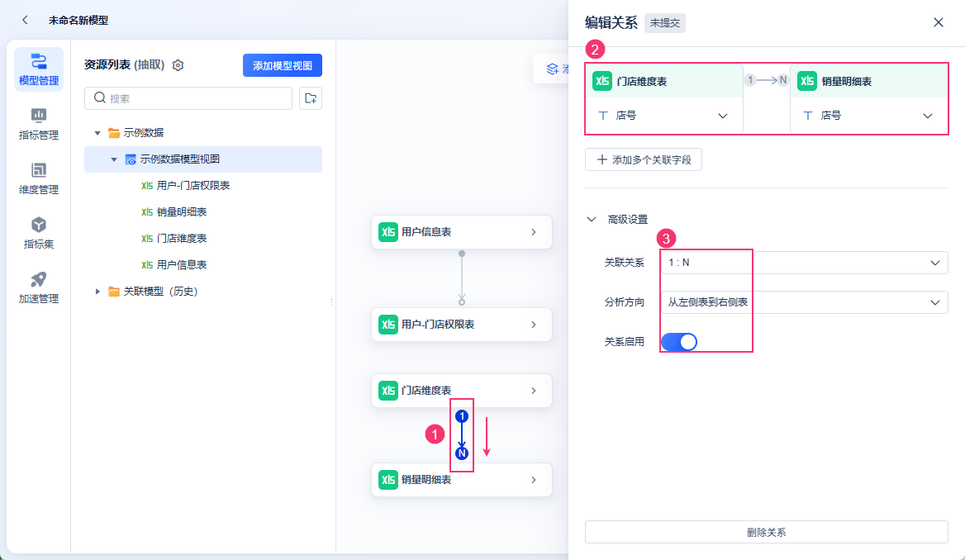Click 添加多个关联字段 button
The width and height of the screenshot is (965, 560).
[644, 159]
